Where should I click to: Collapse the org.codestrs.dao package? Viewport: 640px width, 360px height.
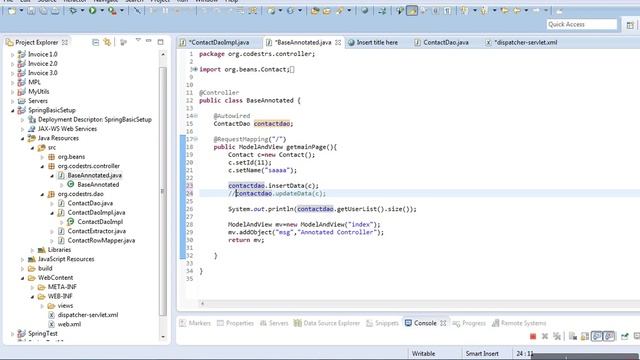pos(42,194)
